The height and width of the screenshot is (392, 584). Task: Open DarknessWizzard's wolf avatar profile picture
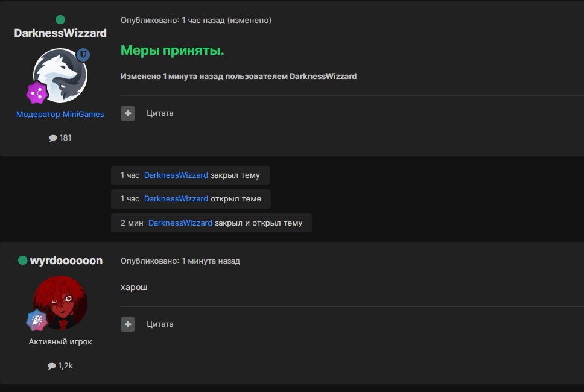pos(60,75)
